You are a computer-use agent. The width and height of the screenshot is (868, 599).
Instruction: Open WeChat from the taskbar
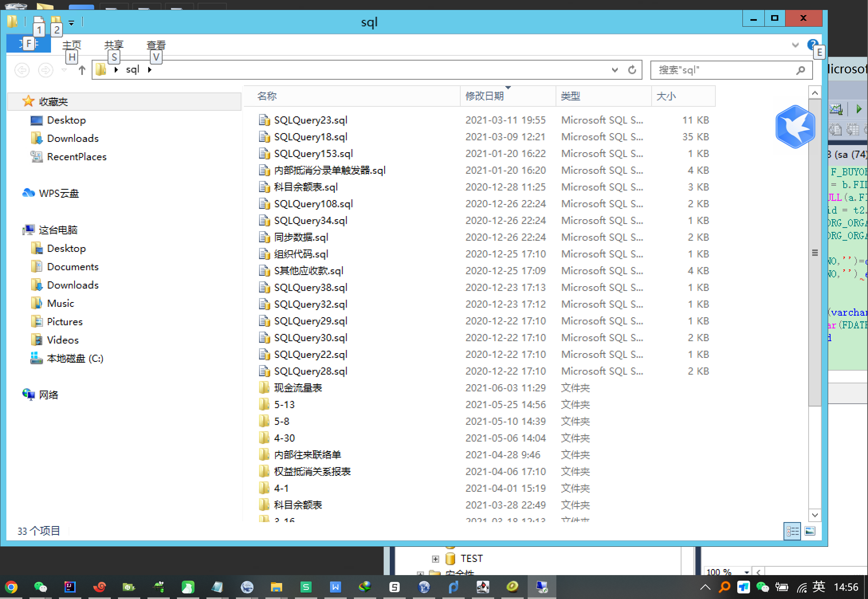(40, 587)
